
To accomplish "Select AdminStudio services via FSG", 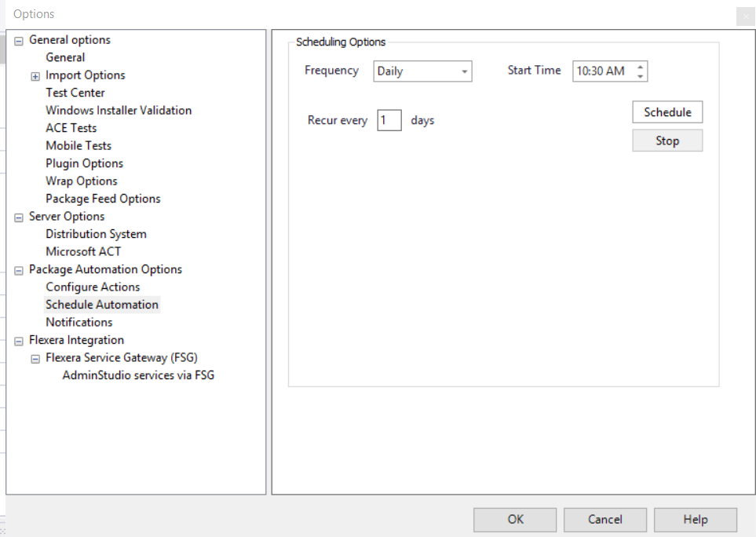I will 138,375.
